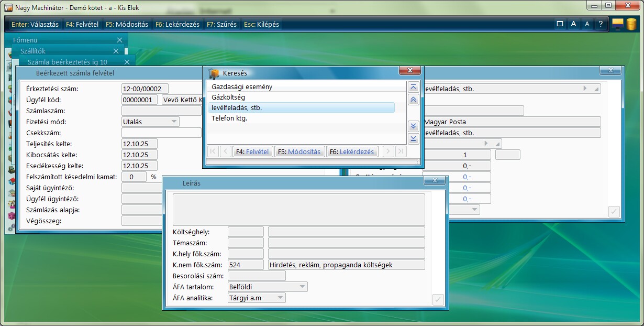Viewport: 644px width, 326px height.
Task: Click the gold database cylinder icon
Action: [x=631, y=24]
